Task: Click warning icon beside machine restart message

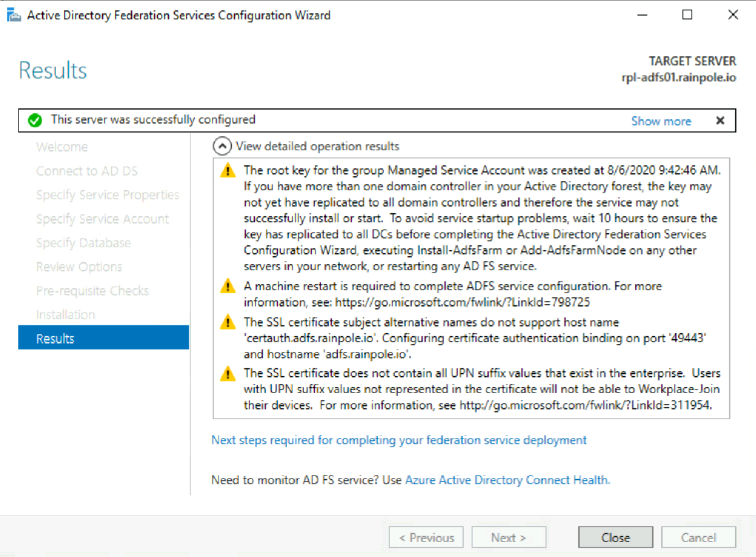Action: pyautogui.click(x=227, y=287)
